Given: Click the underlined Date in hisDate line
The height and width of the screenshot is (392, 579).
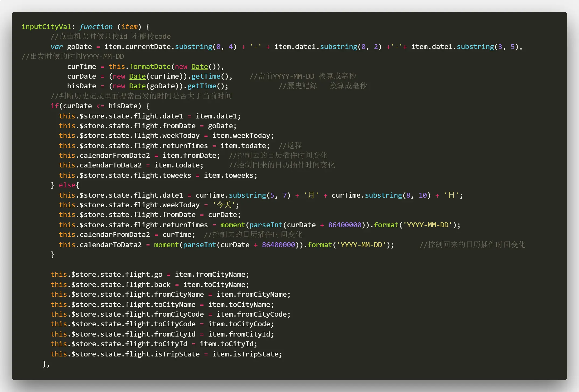Looking at the screenshot, I should coord(137,86).
